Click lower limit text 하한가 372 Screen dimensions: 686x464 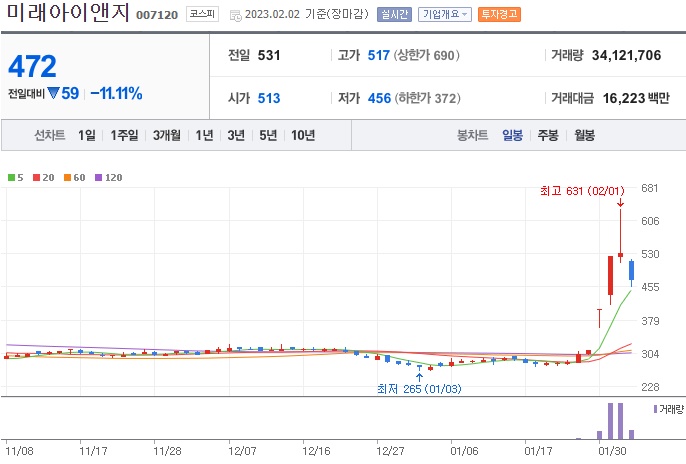click(x=428, y=98)
